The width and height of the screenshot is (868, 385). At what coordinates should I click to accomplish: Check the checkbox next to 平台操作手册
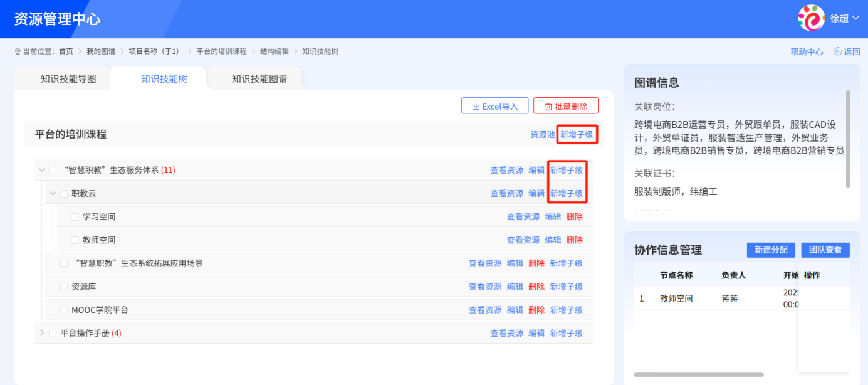(52, 333)
